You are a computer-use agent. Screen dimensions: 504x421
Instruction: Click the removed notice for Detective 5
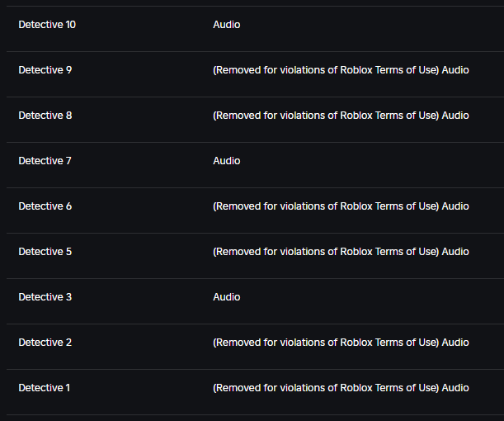click(326, 252)
